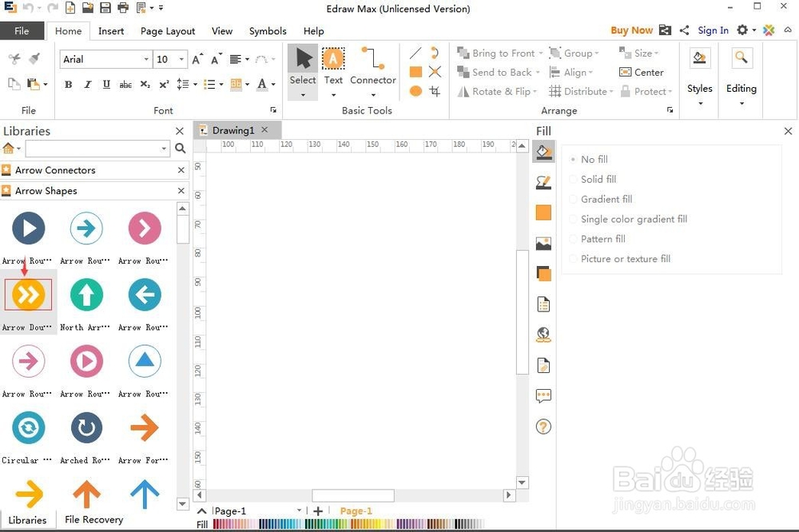This screenshot has width=799, height=532.
Task: Open the Shadow pane icon
Action: 543,274
